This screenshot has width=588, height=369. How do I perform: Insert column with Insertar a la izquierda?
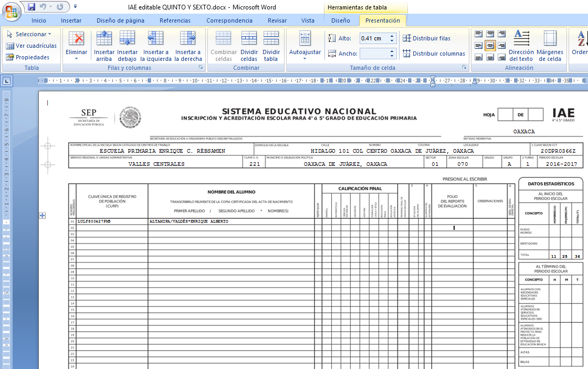tap(155, 45)
